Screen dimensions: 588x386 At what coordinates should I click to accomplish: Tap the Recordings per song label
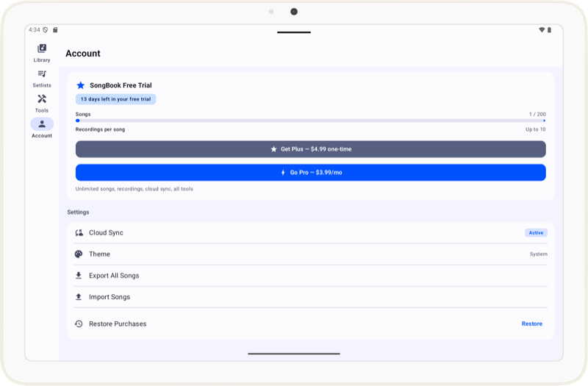100,129
